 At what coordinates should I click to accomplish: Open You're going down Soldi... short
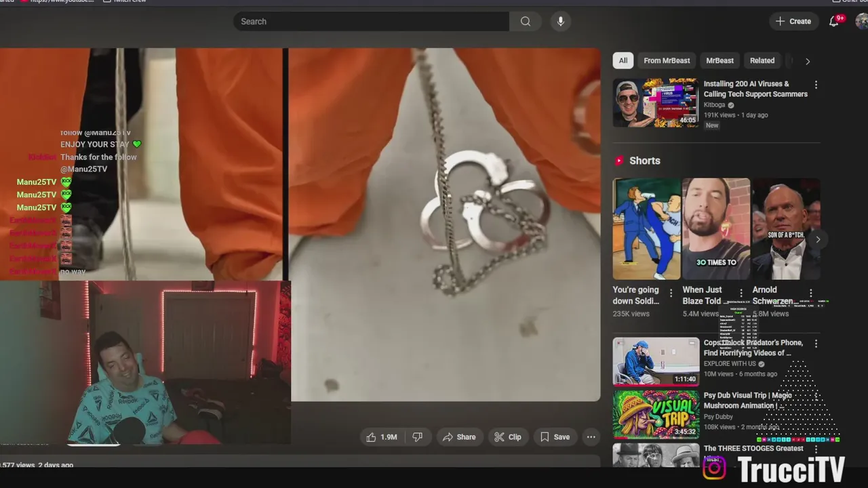point(646,228)
